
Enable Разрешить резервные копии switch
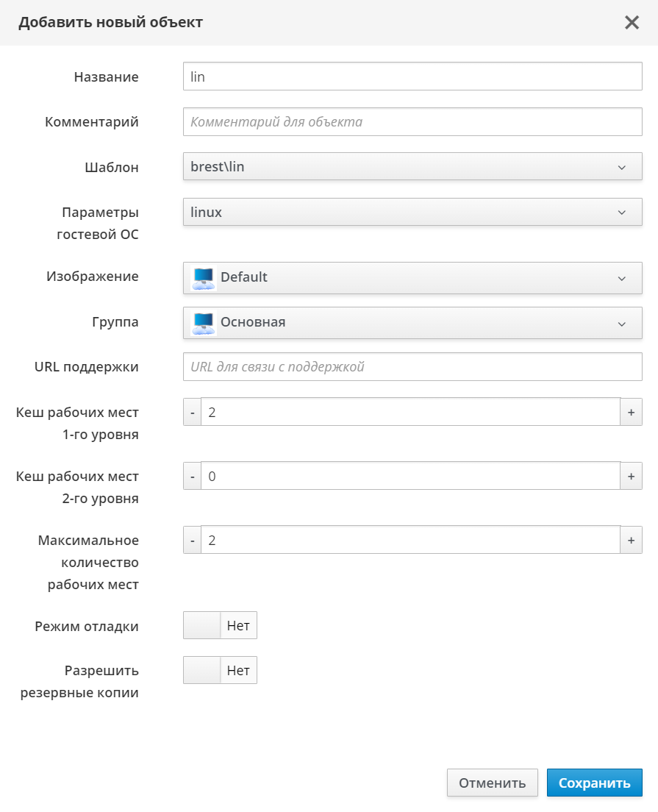pos(220,671)
